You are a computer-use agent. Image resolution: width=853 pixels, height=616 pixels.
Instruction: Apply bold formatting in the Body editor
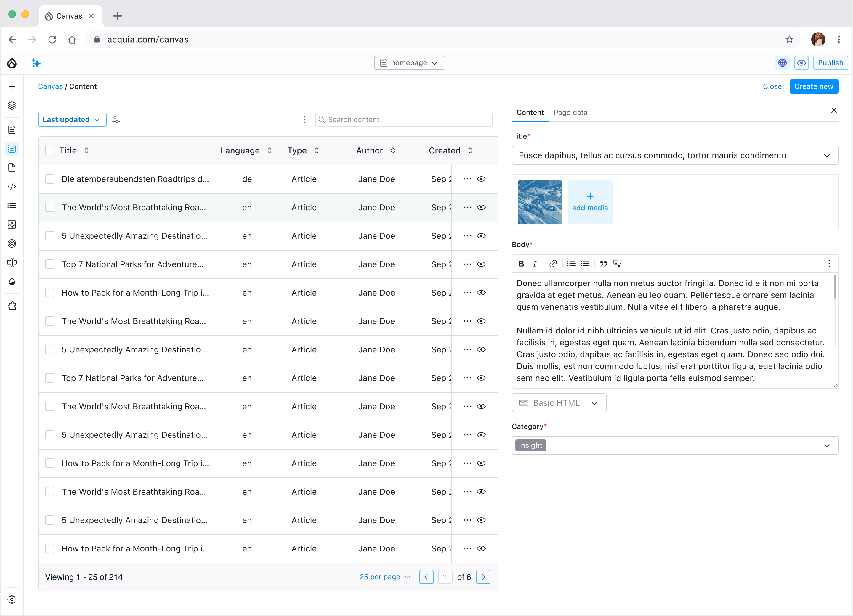coord(521,264)
